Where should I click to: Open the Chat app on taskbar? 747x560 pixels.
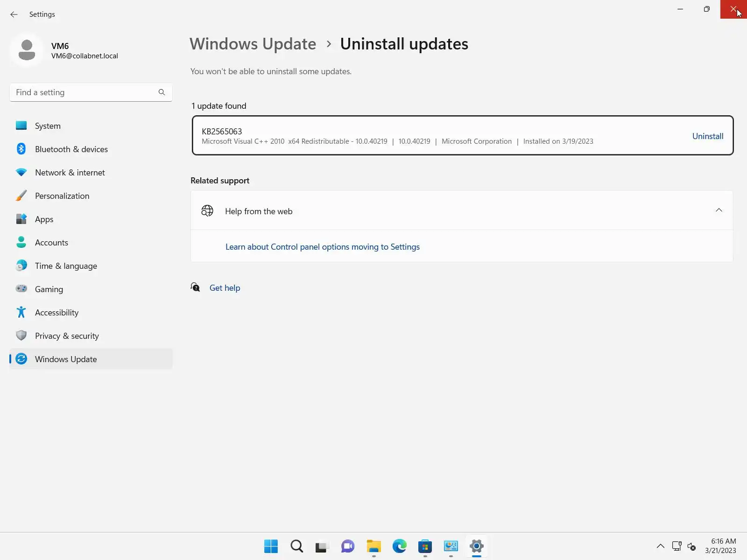point(348,546)
